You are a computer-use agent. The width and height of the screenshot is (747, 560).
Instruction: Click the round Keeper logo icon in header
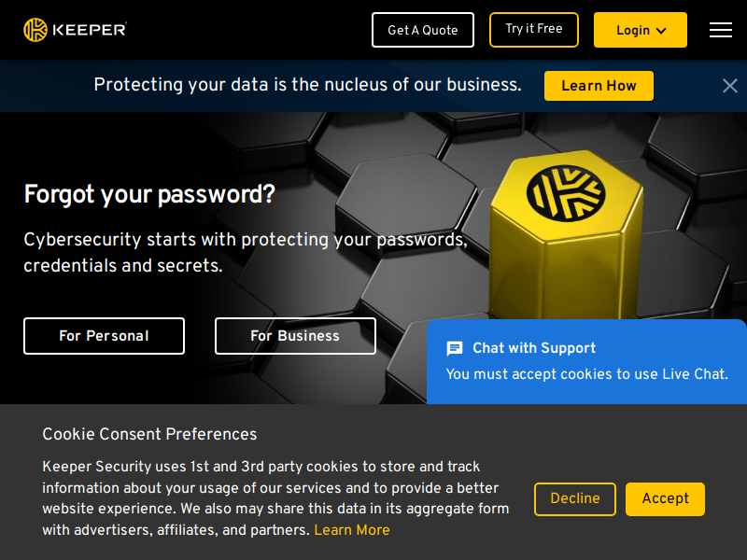(35, 30)
